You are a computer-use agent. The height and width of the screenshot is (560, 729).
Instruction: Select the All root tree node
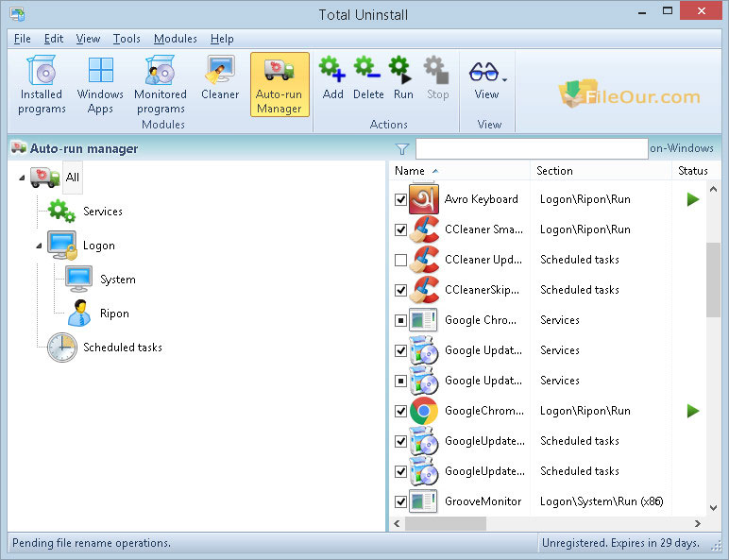tap(73, 178)
